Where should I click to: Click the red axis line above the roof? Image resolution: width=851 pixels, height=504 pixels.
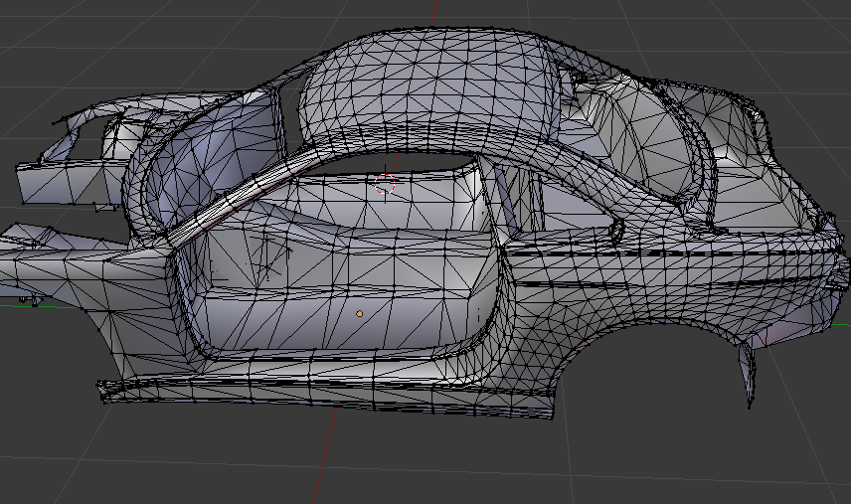click(435, 12)
